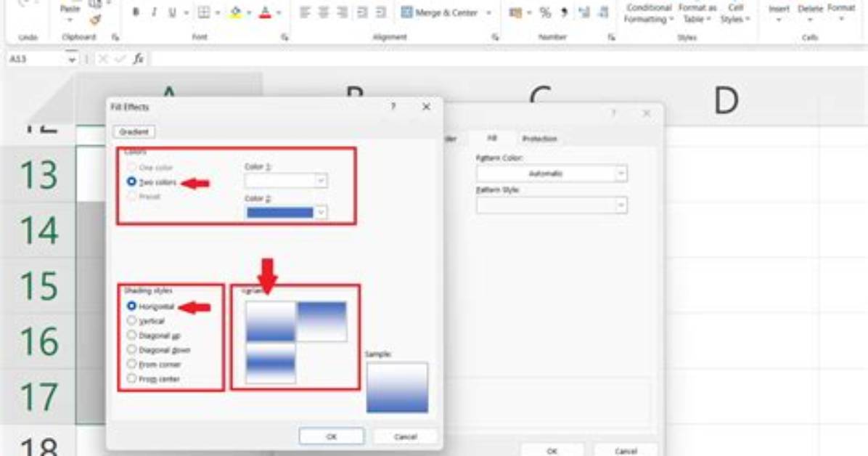Click OK in the Fill Effects dialog

pyautogui.click(x=332, y=436)
